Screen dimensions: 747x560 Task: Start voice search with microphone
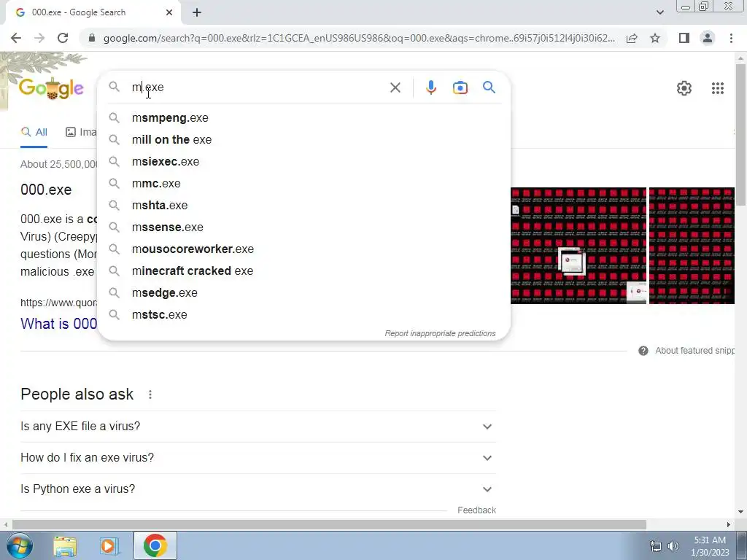[430, 87]
